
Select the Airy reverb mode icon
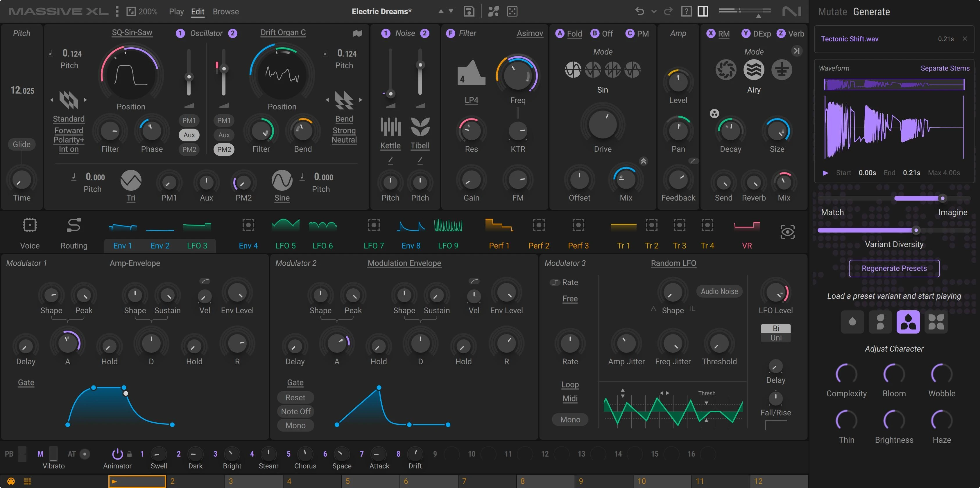(754, 70)
